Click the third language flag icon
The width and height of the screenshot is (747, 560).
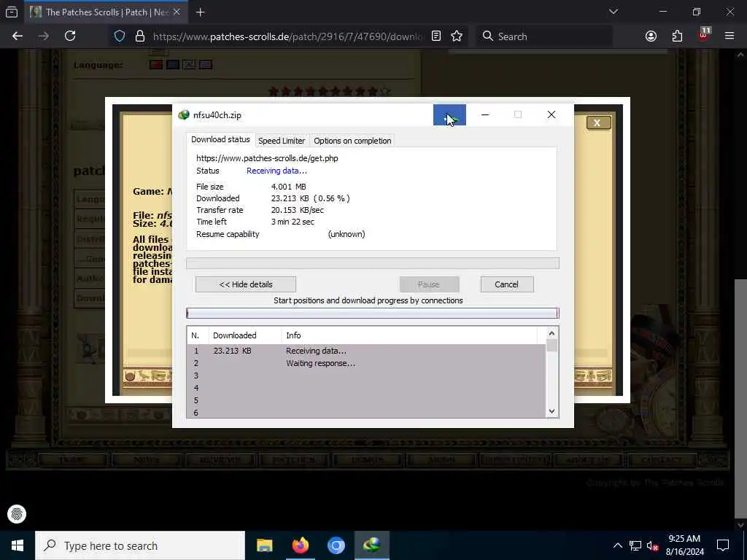(x=189, y=65)
